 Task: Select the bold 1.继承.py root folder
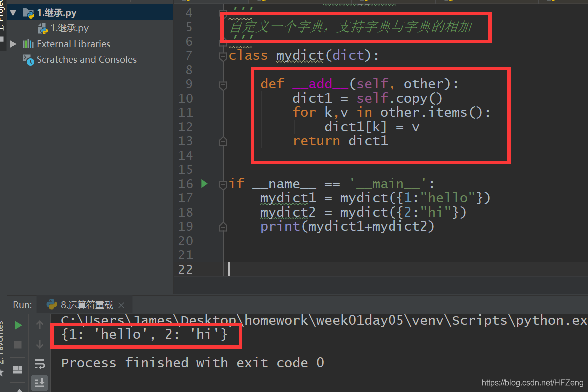(57, 13)
